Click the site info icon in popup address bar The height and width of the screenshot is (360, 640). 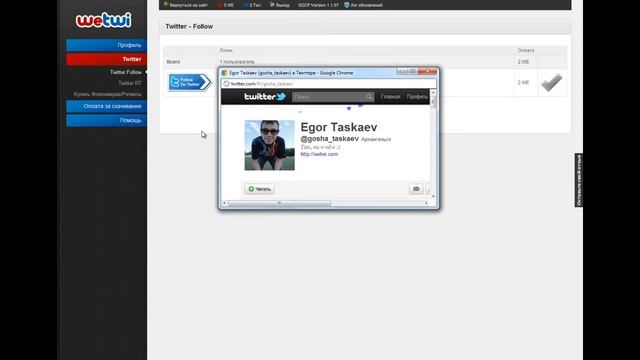point(226,84)
